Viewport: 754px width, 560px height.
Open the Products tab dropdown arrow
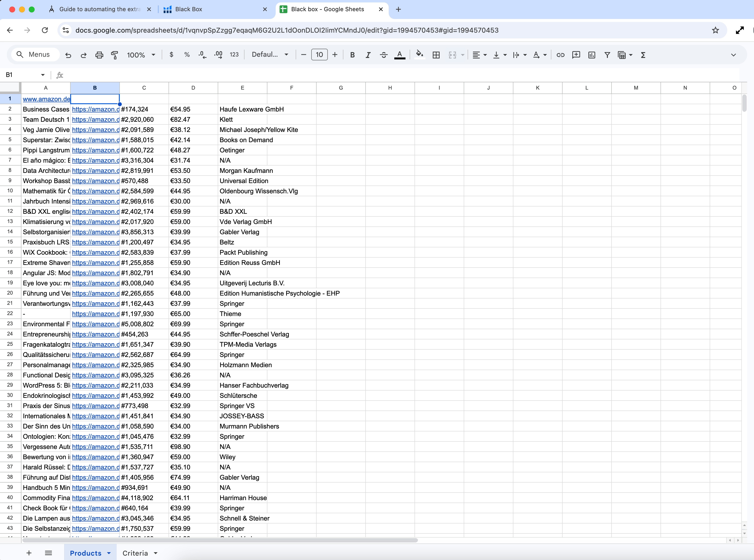click(x=109, y=553)
